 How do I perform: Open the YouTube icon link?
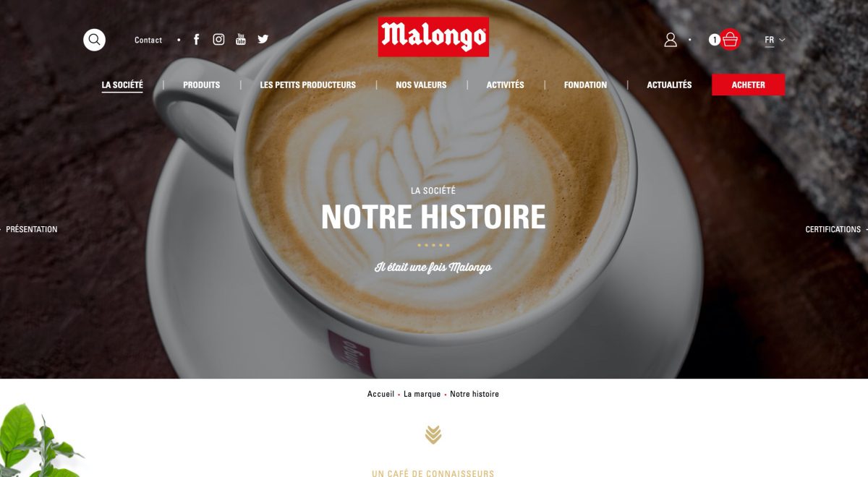pyautogui.click(x=241, y=39)
